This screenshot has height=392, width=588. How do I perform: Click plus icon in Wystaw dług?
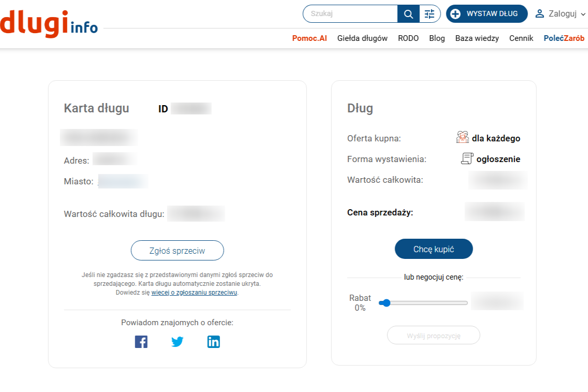[x=455, y=14]
